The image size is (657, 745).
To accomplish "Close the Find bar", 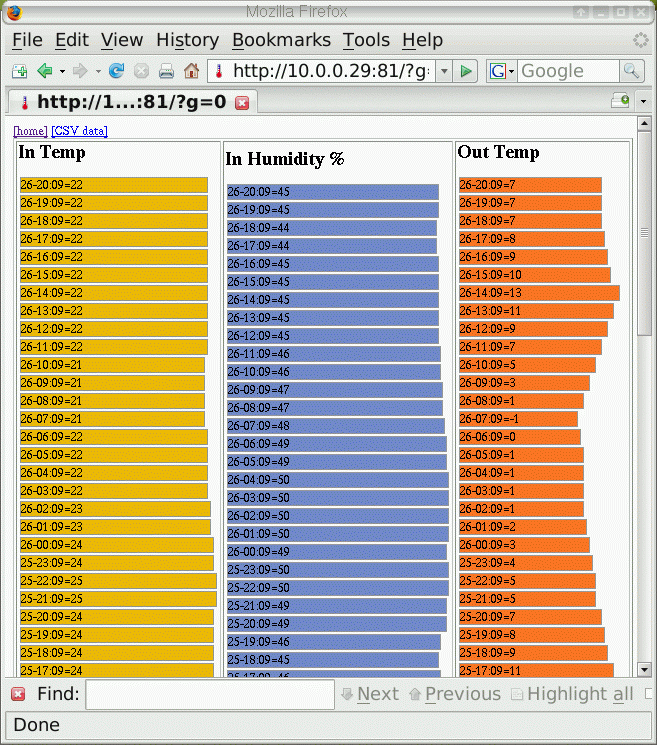I will 18,694.
